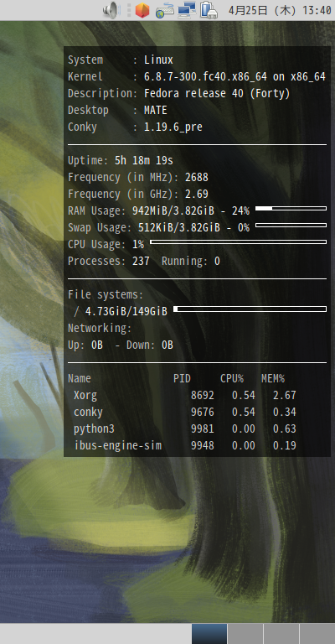Image resolution: width=335 pixels, height=644 pixels.
Task: Click the frequency value 2.69
Action: point(197,195)
